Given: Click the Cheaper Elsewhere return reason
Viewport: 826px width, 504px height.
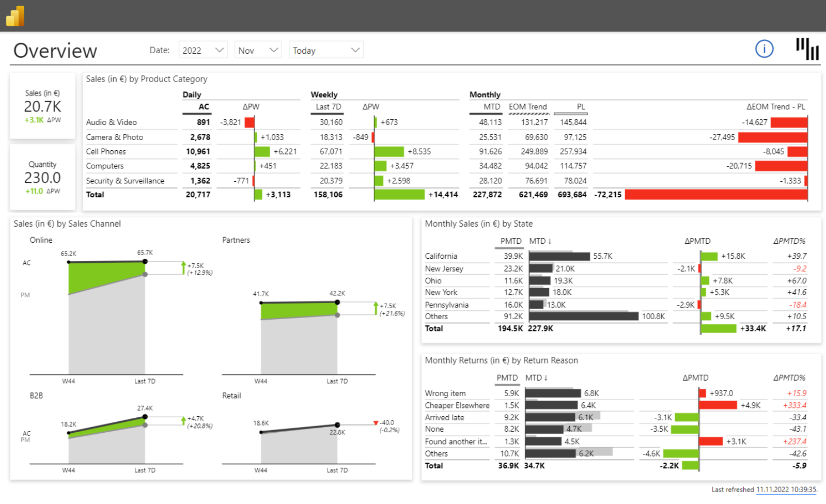Looking at the screenshot, I should coord(457,406).
